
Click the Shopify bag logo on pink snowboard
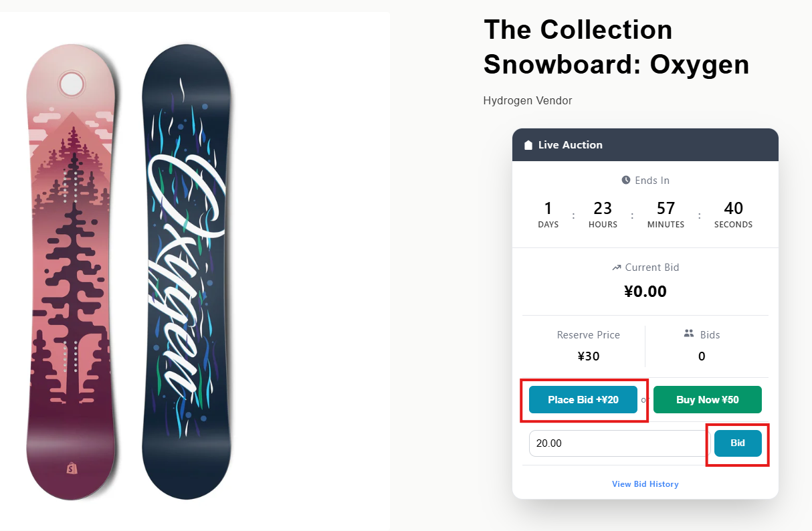(71, 469)
